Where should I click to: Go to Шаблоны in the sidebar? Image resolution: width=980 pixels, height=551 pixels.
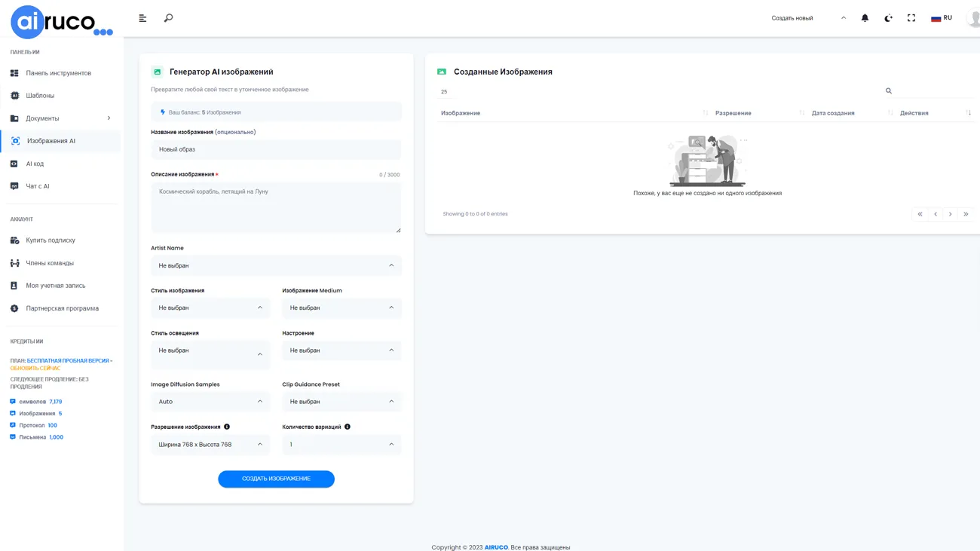pos(40,96)
